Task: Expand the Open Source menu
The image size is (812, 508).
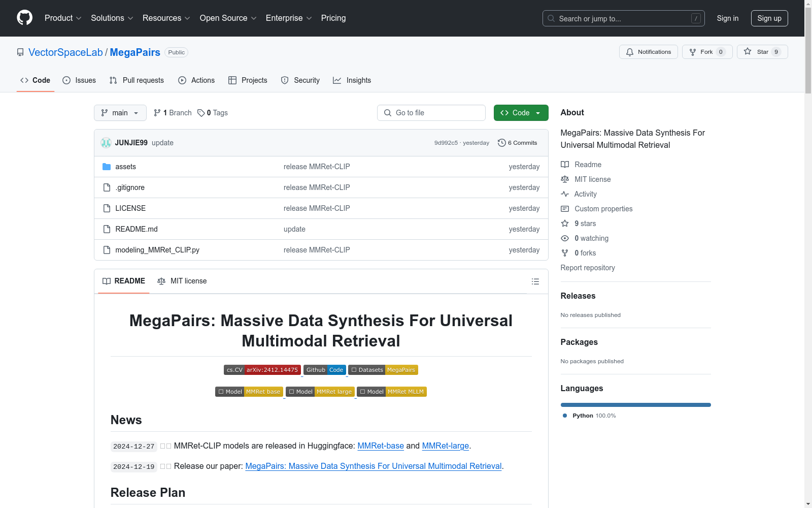Action: pyautogui.click(x=228, y=18)
